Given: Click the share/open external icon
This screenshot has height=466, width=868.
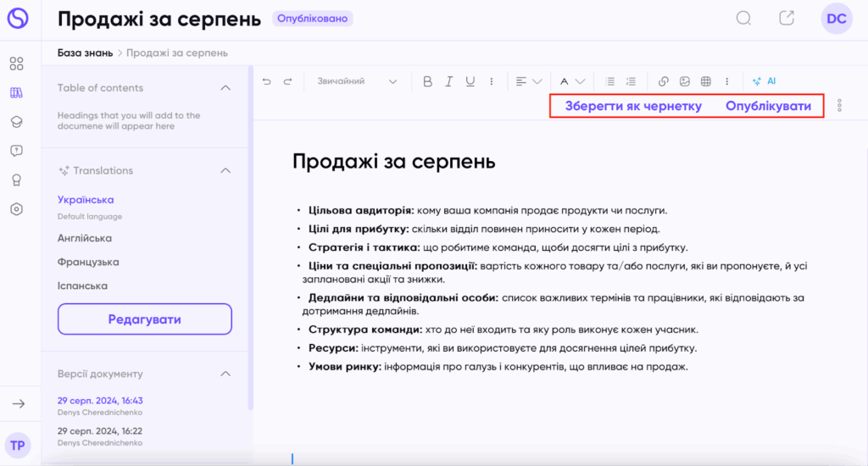Looking at the screenshot, I should coord(787,19).
